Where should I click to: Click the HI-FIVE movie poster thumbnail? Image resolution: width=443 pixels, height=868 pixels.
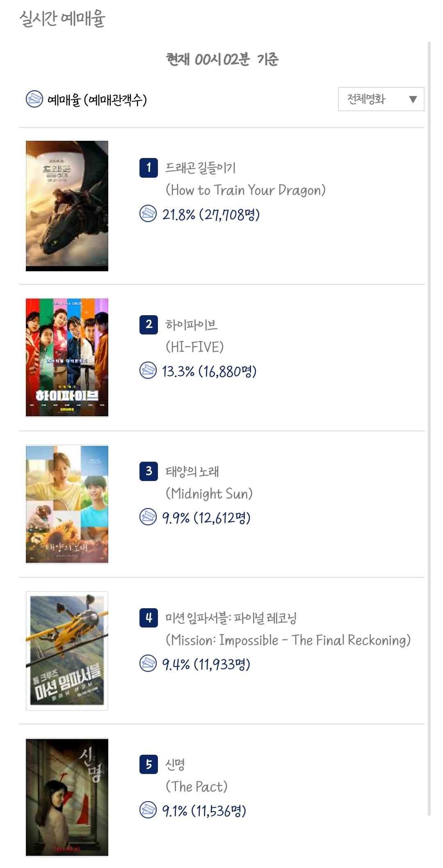coord(67,357)
